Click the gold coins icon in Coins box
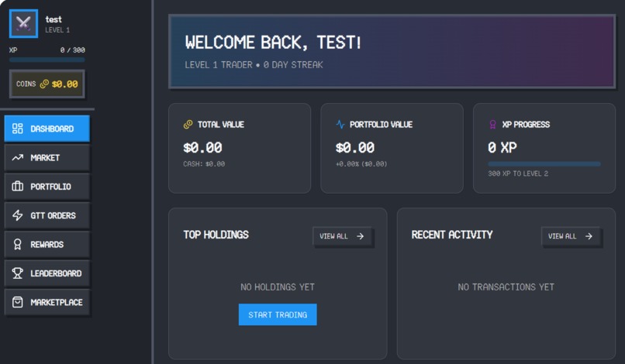The width and height of the screenshot is (625, 364). [44, 84]
